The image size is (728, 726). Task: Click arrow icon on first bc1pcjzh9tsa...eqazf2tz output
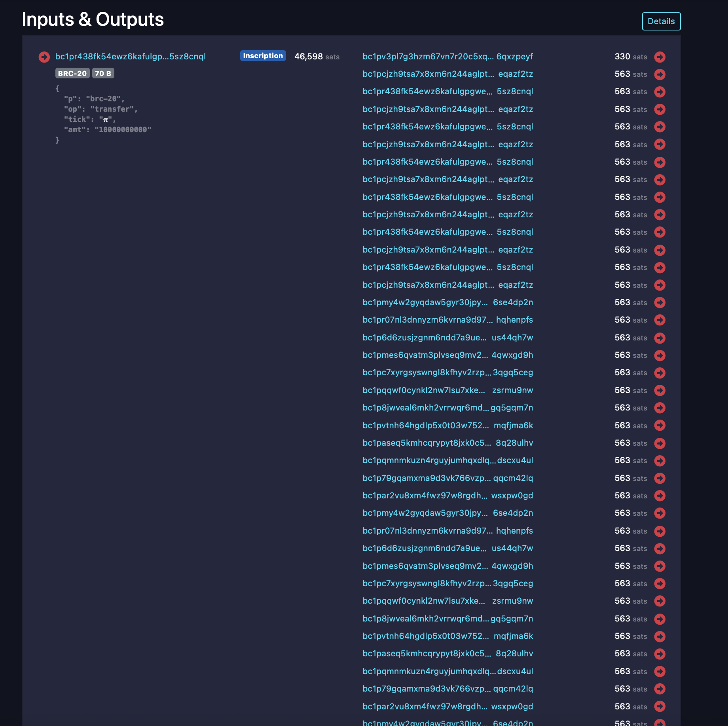(x=660, y=74)
